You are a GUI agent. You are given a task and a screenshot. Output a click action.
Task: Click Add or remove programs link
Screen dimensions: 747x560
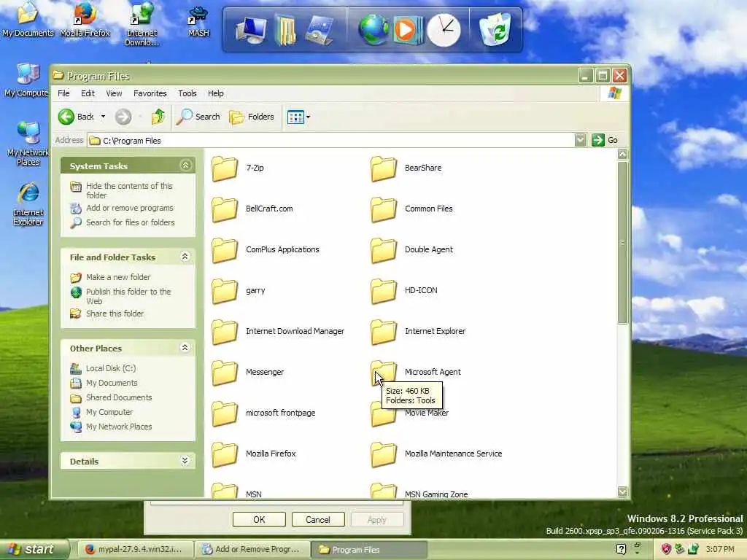click(x=130, y=208)
